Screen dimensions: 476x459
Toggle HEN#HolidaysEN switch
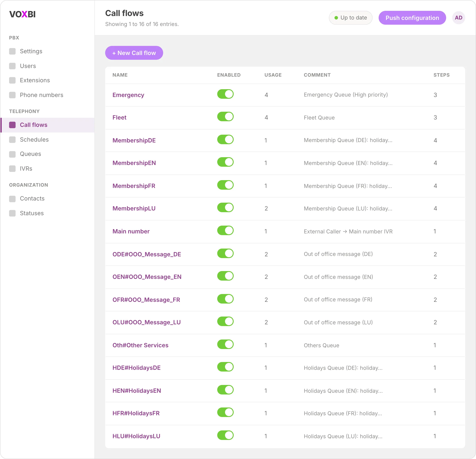pos(225,390)
